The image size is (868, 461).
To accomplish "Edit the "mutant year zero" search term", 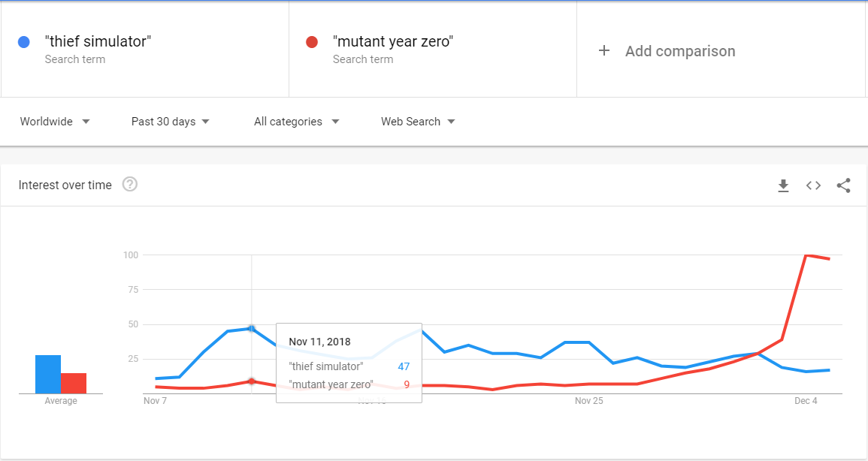I will coord(393,41).
